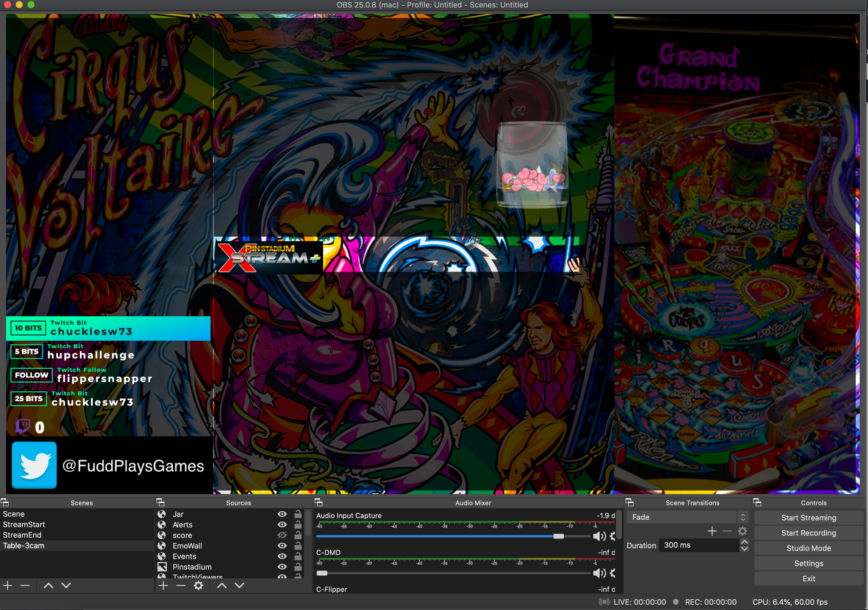Lock the EmoWall source
This screenshot has width=868, height=610.
298,546
